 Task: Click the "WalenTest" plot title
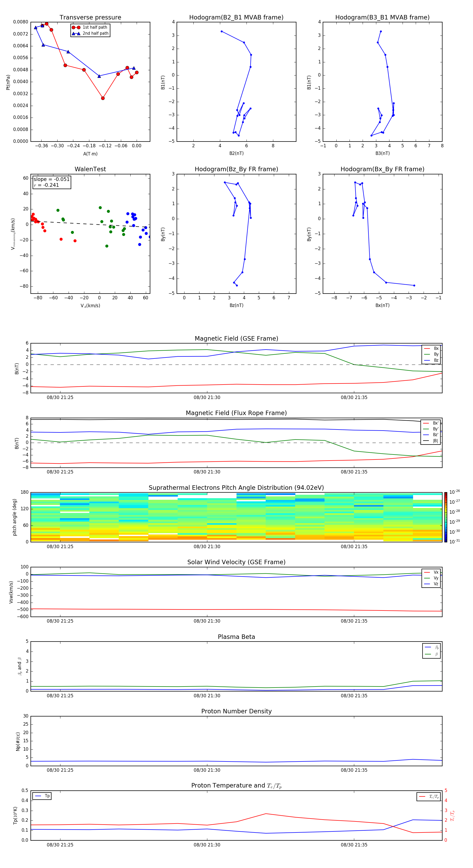(x=90, y=169)
